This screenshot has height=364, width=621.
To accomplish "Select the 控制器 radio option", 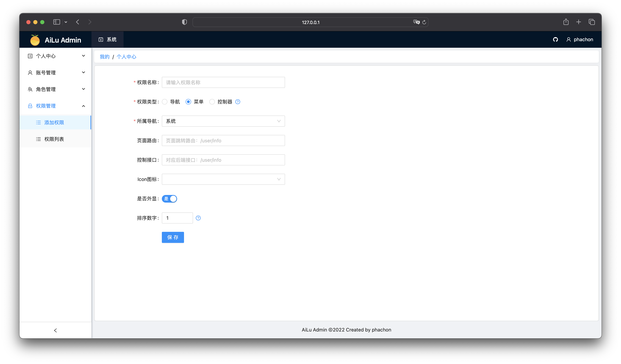I will coord(212,102).
